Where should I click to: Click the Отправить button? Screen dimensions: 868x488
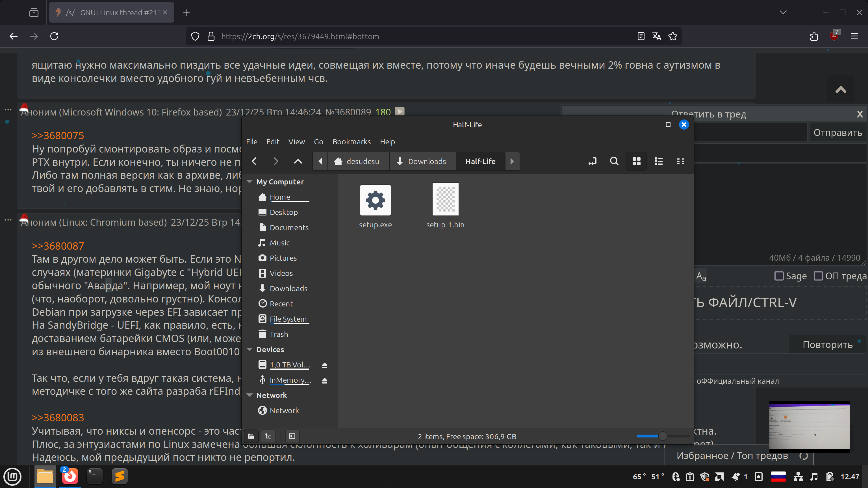[837, 132]
